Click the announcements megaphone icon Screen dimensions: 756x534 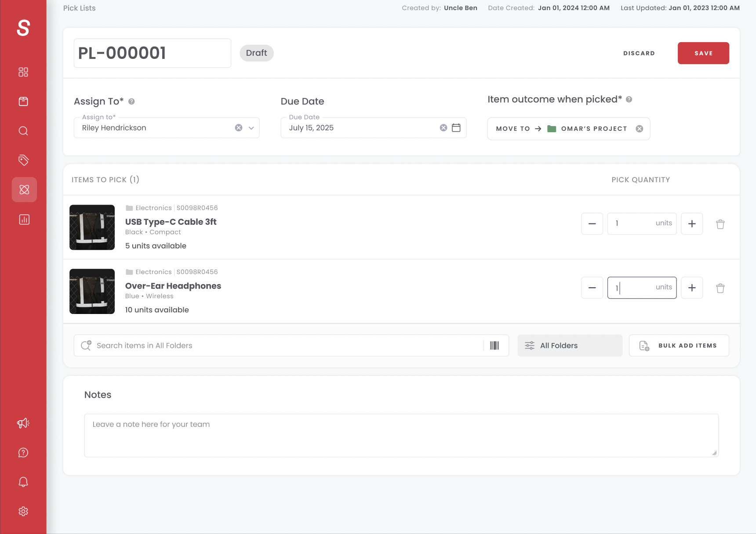coord(23,423)
